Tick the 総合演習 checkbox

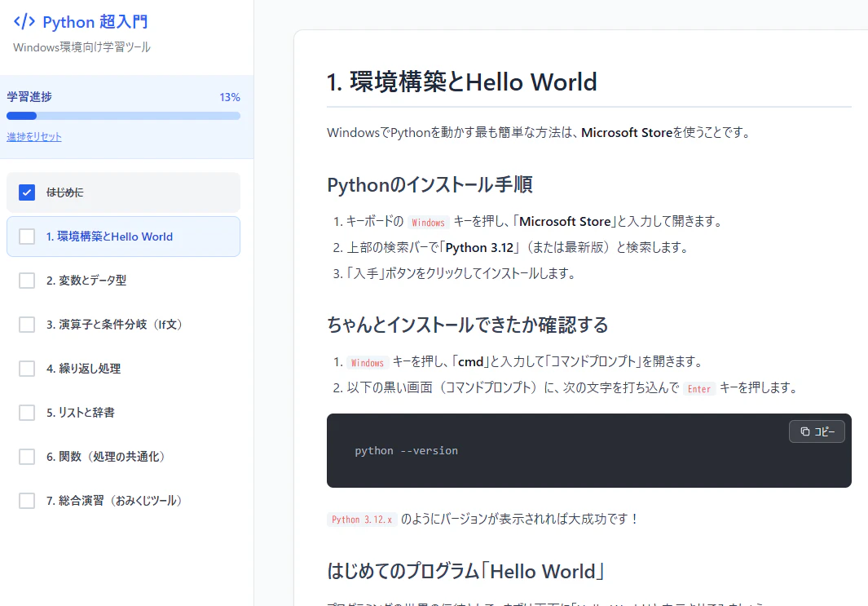27,501
